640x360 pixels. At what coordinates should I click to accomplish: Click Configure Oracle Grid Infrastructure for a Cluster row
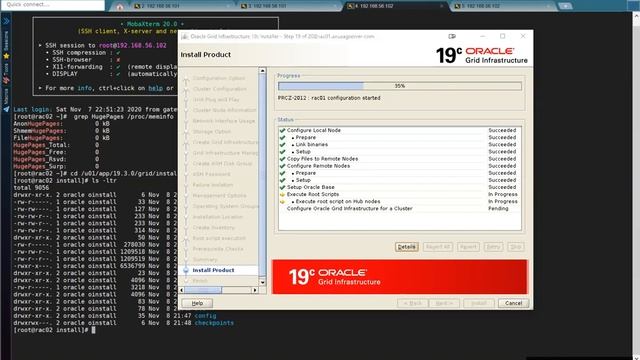point(400,209)
